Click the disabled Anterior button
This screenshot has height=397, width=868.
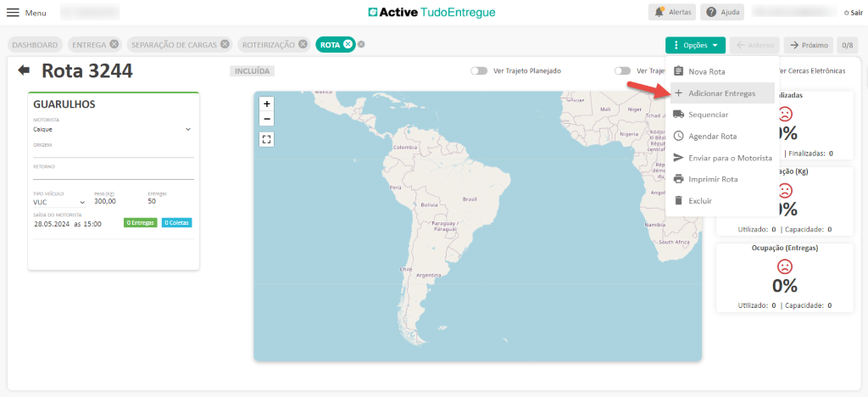(755, 46)
